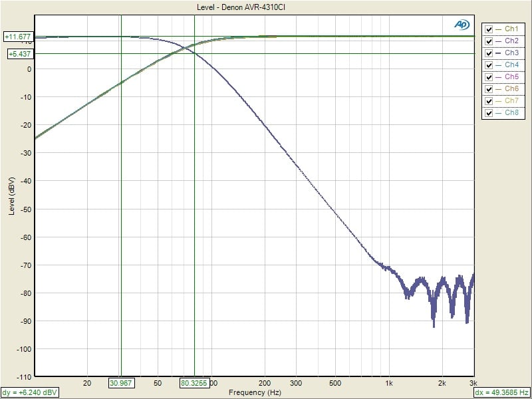This screenshot has height=399, width=532.
Task: Uncheck the Ch1 trace checkbox
Action: 489,29
